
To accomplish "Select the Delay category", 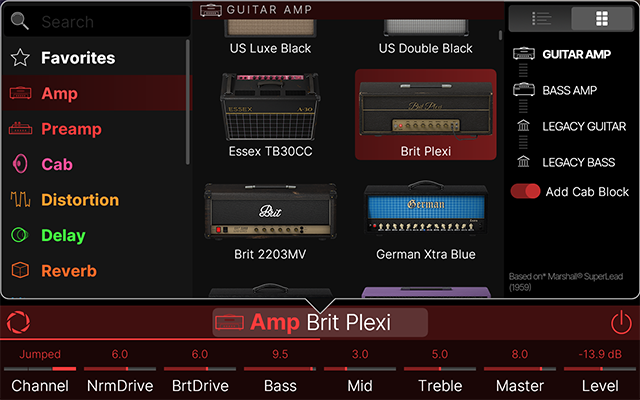I will point(96,235).
